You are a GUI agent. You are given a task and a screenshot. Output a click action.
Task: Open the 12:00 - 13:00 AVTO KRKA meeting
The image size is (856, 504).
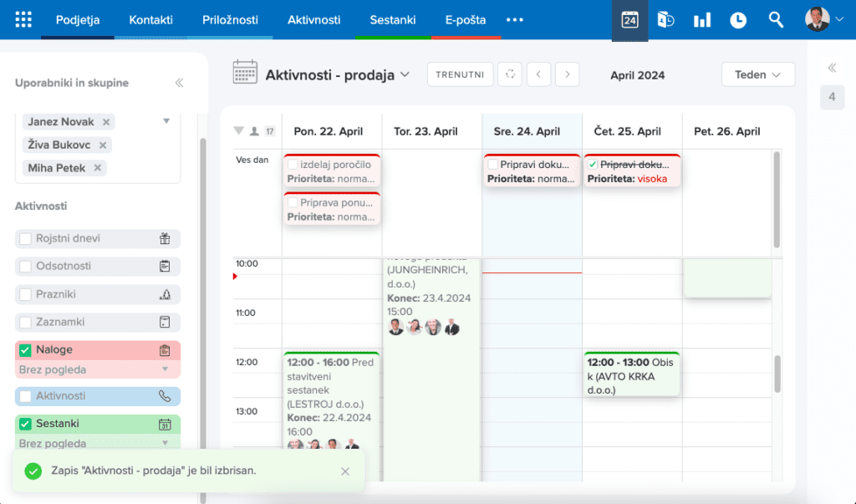(x=631, y=375)
